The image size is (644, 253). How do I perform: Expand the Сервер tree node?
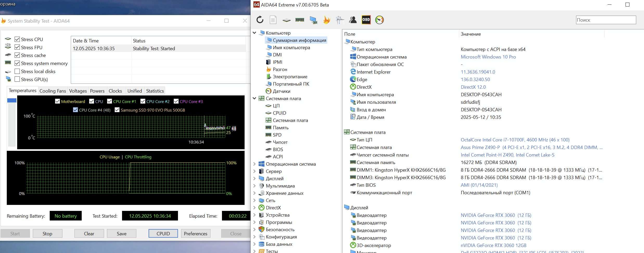254,171
